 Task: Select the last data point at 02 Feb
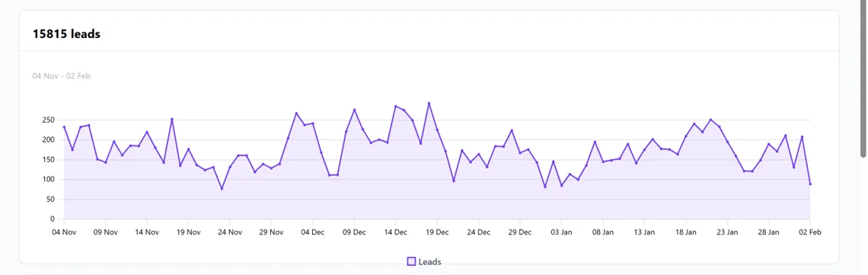coord(810,184)
